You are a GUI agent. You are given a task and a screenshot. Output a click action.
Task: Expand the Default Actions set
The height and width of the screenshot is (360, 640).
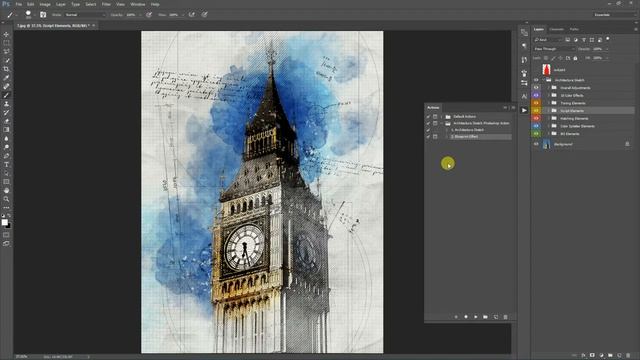442,116
